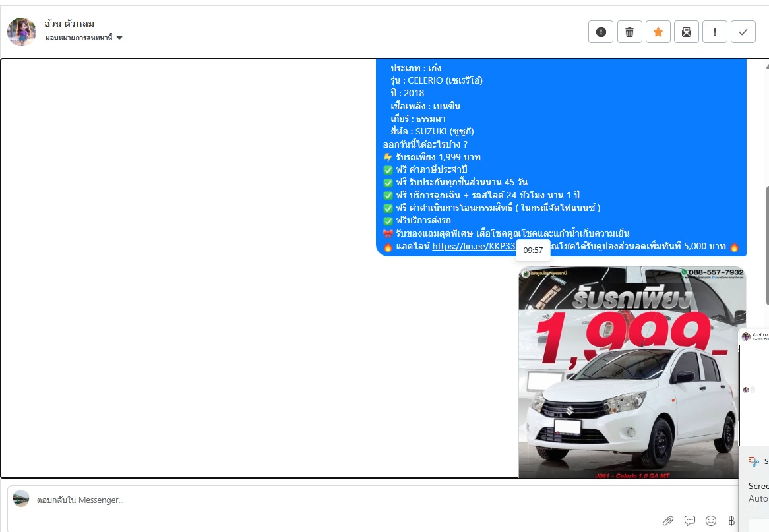769x532 pixels.
Task: Select text รุ่น : CELERIO line
Action: tap(437, 80)
